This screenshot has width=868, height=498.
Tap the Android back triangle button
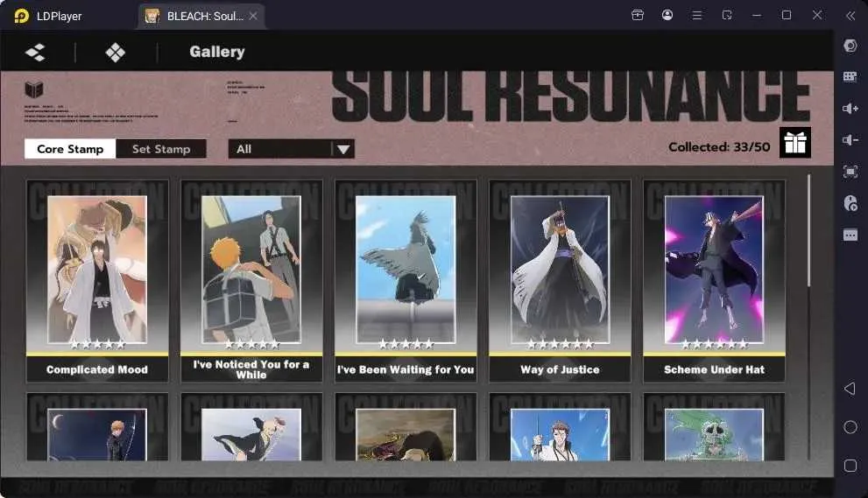850,389
